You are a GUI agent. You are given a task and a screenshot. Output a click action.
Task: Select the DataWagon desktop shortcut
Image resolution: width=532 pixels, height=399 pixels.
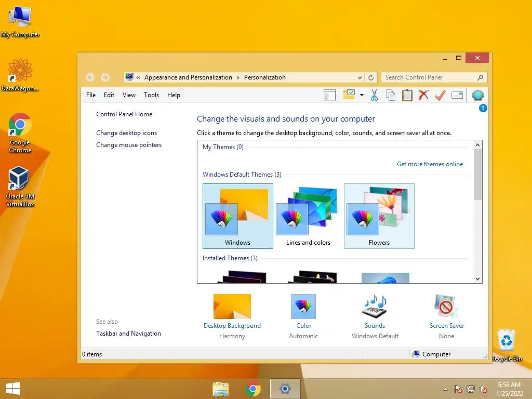tap(20, 75)
